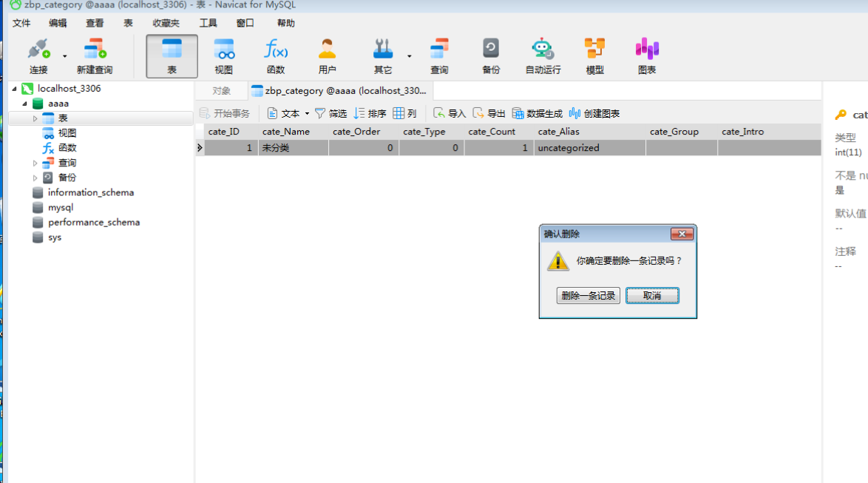Click the 未分类 cell in cate_Name
Image resolution: width=868 pixels, height=483 pixels.
(294, 148)
